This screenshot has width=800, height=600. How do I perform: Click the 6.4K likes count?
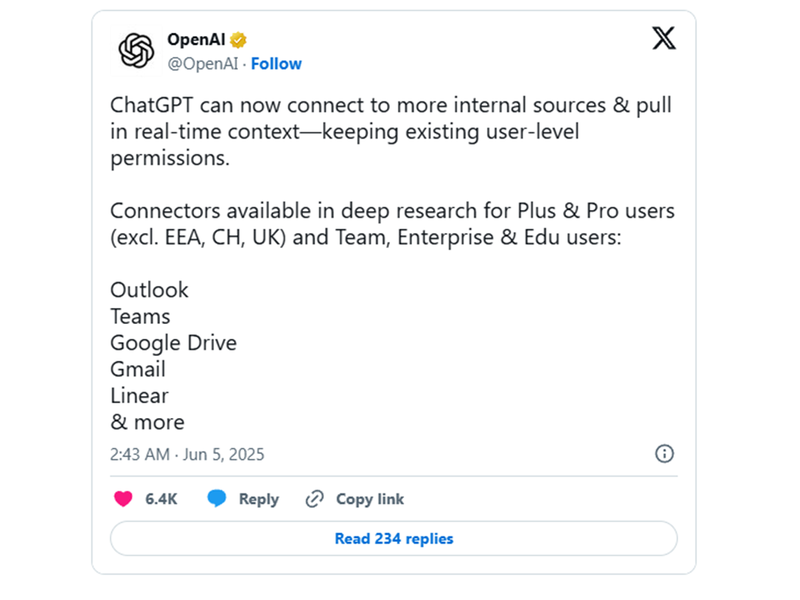pos(161,499)
